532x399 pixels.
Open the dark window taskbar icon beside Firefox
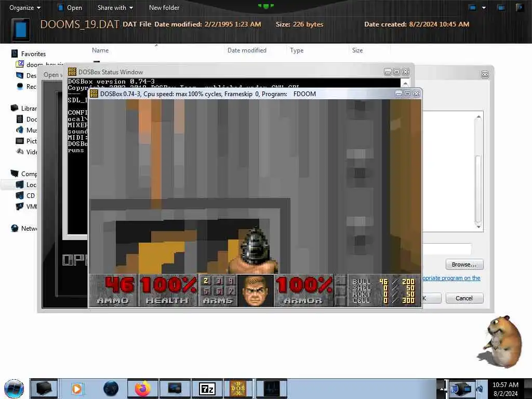click(175, 389)
